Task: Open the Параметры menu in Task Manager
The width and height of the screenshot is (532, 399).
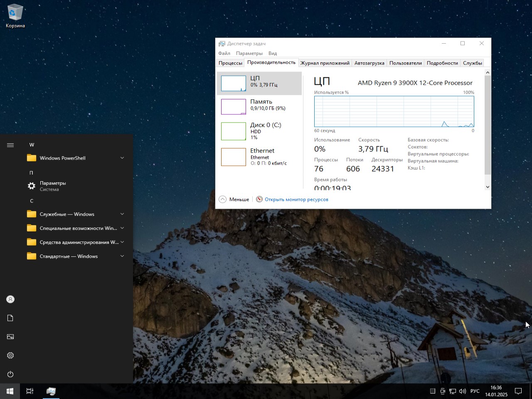Action: 249,53
